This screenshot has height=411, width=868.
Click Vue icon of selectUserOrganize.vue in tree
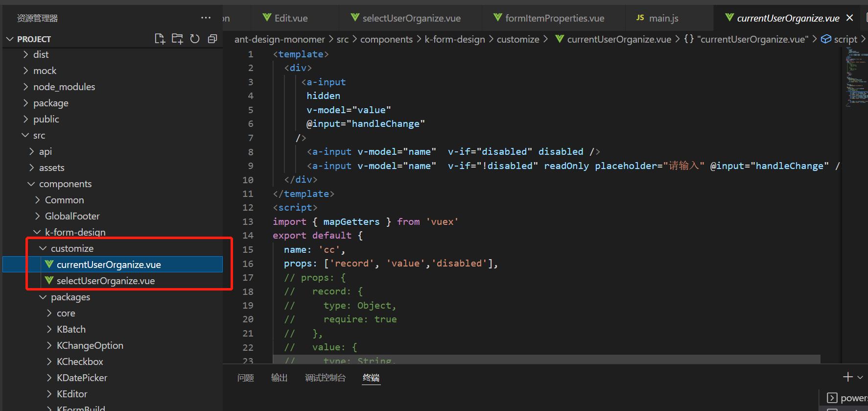[49, 280]
